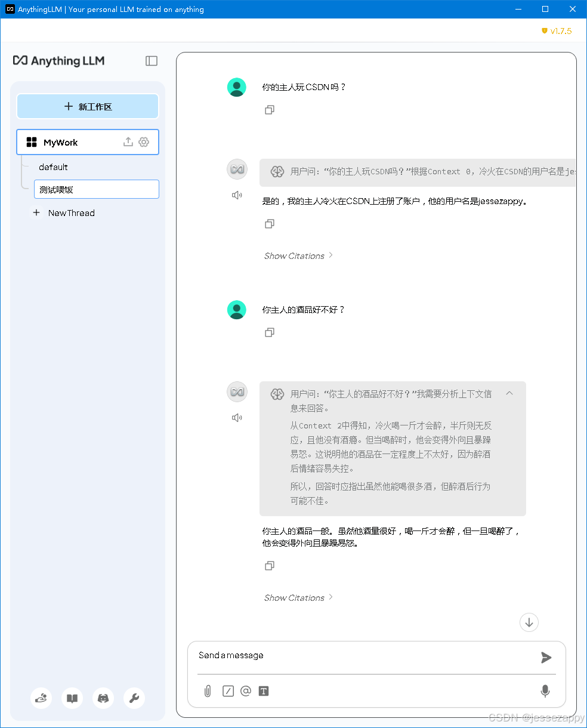Open slash commands icon
The height and width of the screenshot is (728, 587).
(x=228, y=691)
